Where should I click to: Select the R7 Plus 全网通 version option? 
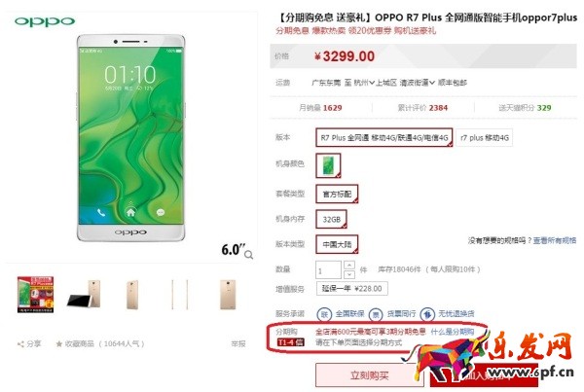(x=384, y=138)
